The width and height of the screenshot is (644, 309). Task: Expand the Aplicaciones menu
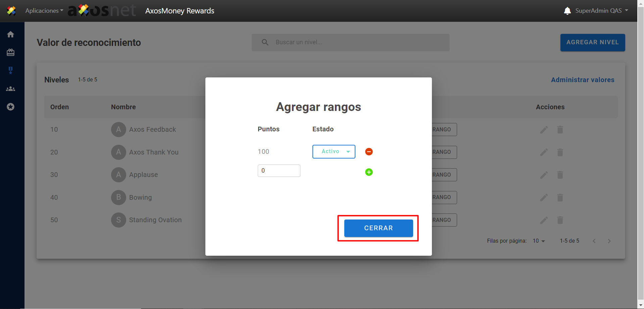tap(44, 11)
